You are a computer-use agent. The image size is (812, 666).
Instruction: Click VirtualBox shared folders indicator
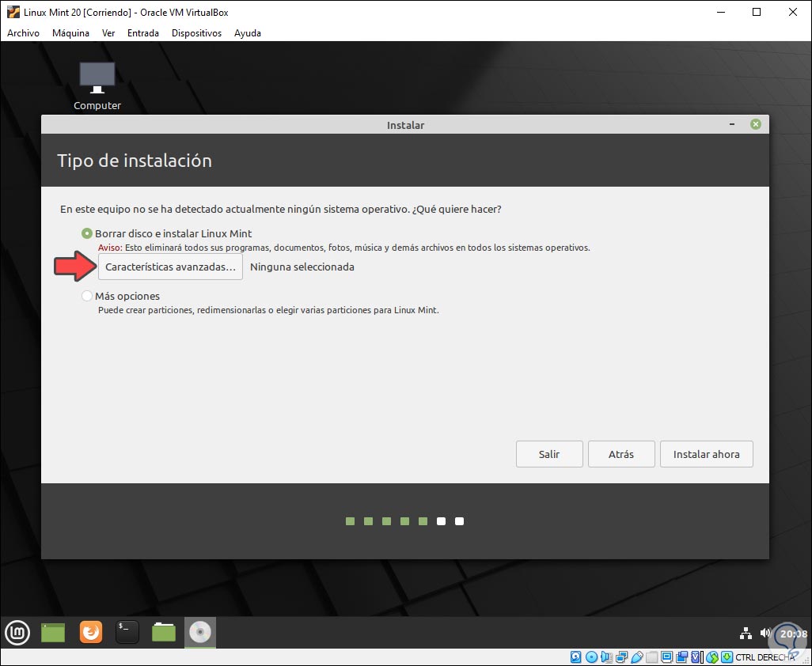[x=651, y=657]
